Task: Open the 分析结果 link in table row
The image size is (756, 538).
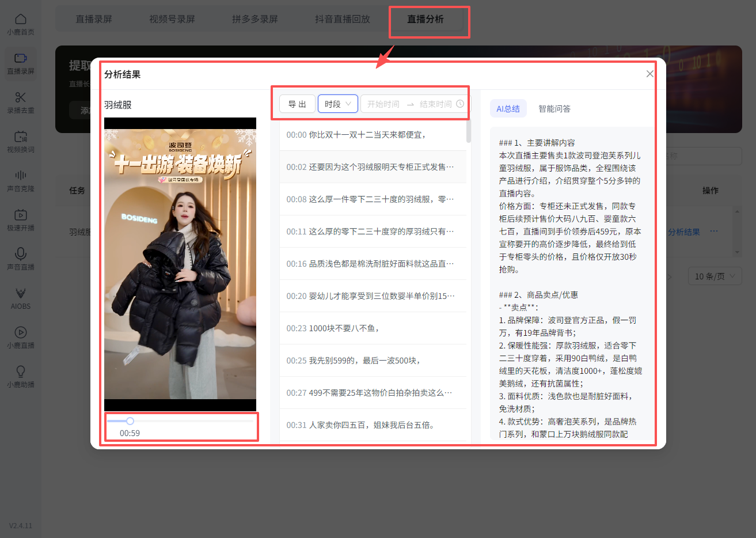Action: click(684, 232)
